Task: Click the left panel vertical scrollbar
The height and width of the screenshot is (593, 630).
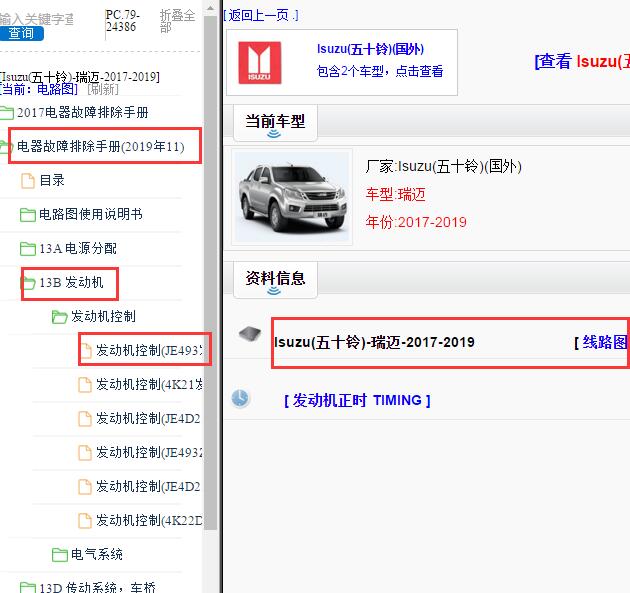Action: (210, 273)
